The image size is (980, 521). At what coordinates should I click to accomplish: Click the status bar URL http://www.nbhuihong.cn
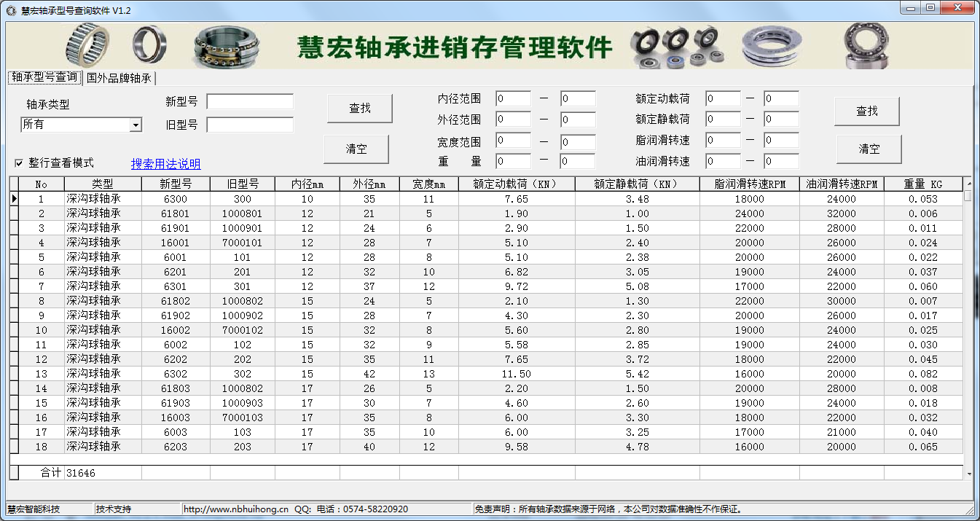click(x=237, y=509)
